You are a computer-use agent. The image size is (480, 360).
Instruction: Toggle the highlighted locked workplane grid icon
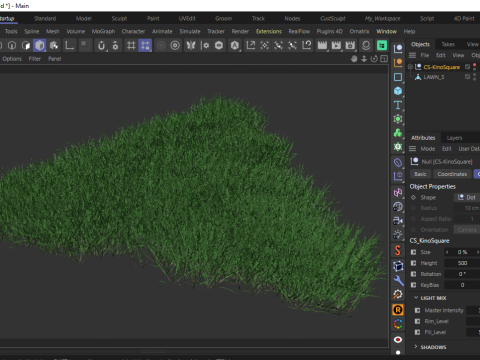[x=145, y=45]
